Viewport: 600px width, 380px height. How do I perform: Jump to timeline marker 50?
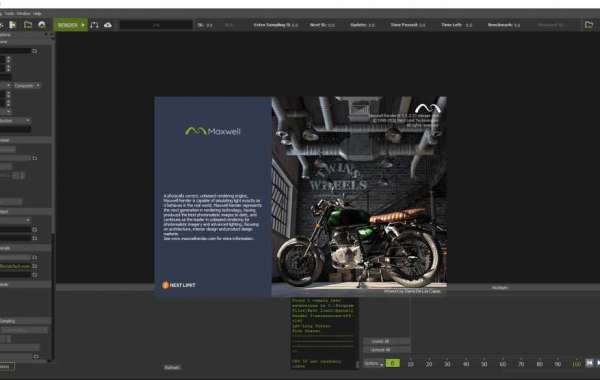484,364
